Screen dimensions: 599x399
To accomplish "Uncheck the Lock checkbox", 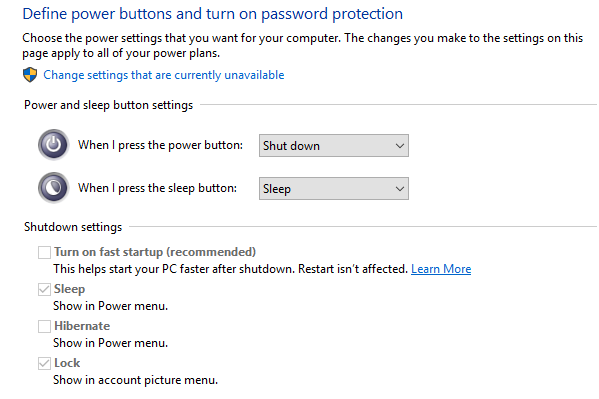I will click(x=44, y=363).
